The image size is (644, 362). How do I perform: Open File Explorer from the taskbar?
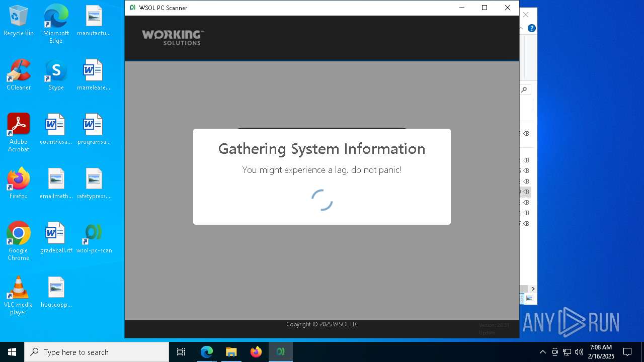pos(231,352)
